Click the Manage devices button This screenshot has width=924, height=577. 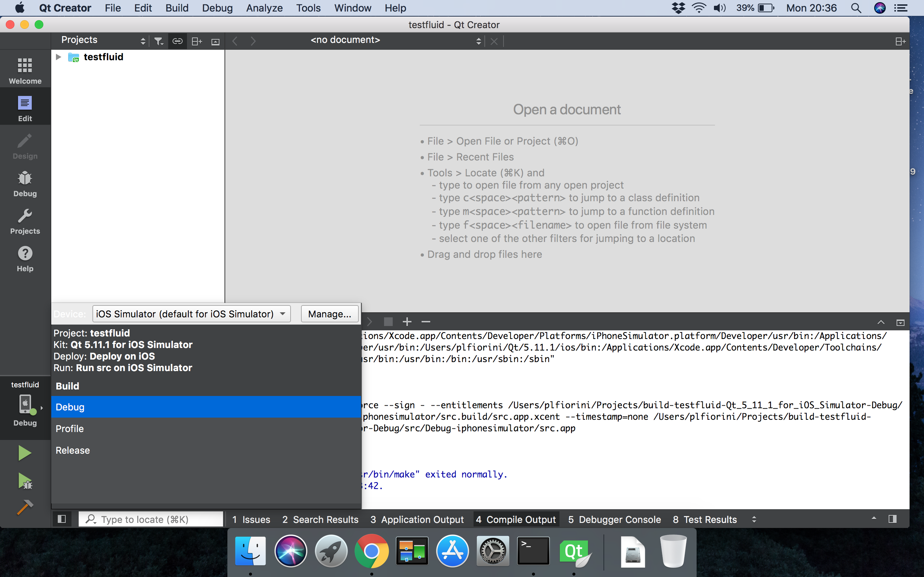tap(329, 314)
